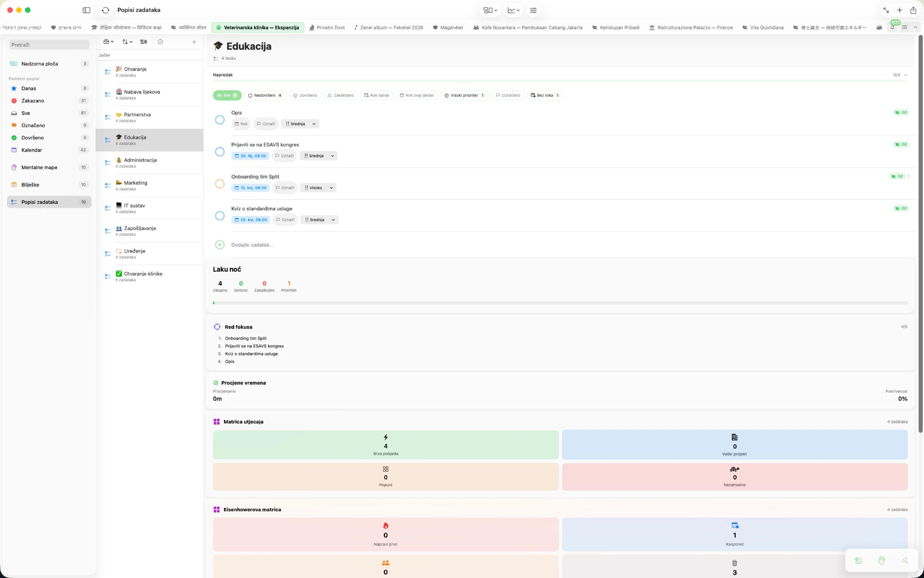This screenshot has height=578, width=924.
Task: Select the Marketing list row
Action: tap(149, 185)
